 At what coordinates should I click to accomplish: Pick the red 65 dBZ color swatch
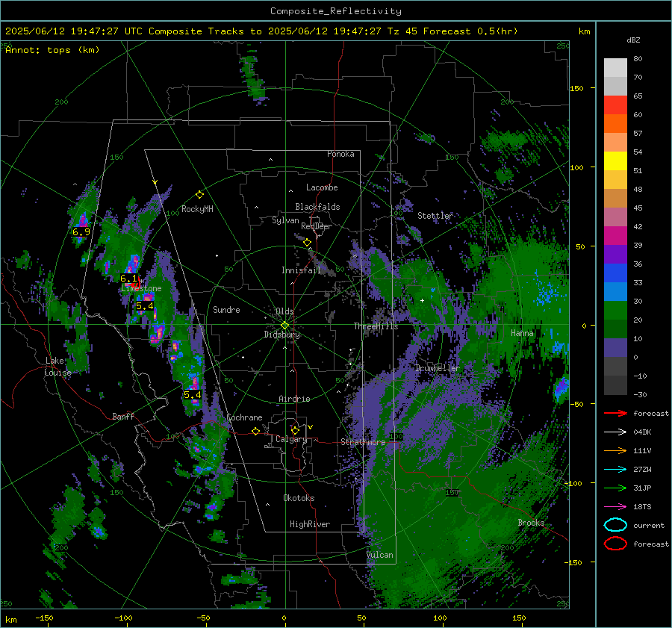(x=615, y=105)
